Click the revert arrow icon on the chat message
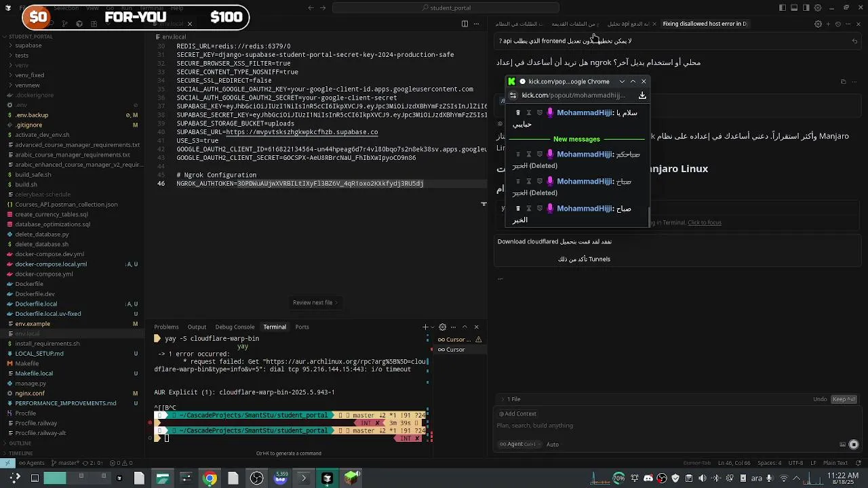The height and width of the screenshot is (488, 868). pyautogui.click(x=854, y=41)
